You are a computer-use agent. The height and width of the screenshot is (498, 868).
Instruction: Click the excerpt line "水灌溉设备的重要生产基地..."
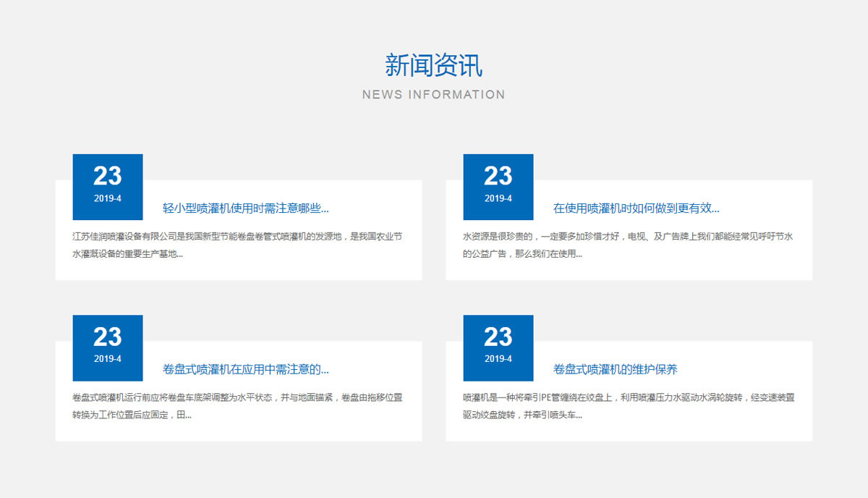(x=127, y=254)
